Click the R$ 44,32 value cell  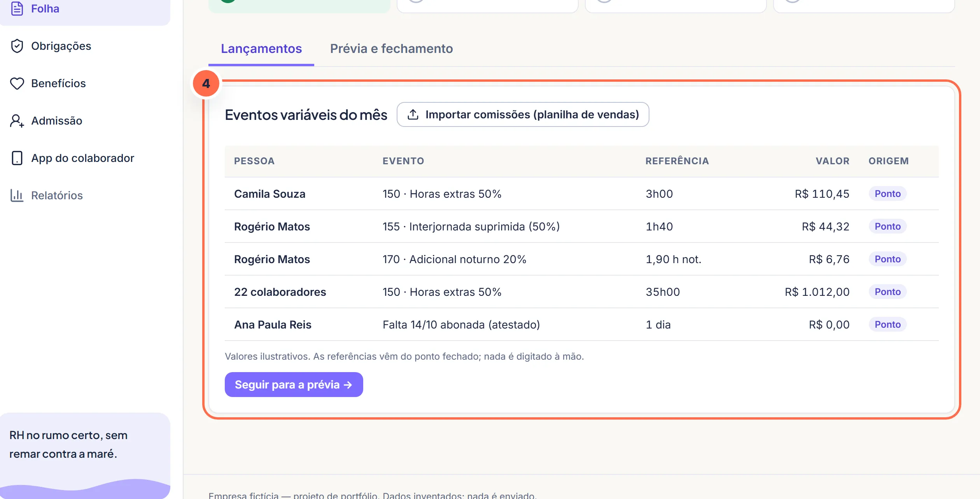click(x=825, y=227)
